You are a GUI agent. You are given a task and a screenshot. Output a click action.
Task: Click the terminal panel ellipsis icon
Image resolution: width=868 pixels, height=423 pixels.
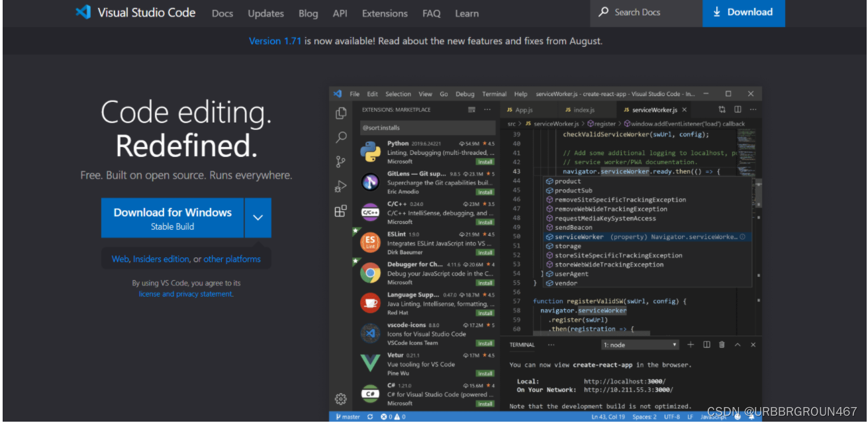click(x=552, y=345)
